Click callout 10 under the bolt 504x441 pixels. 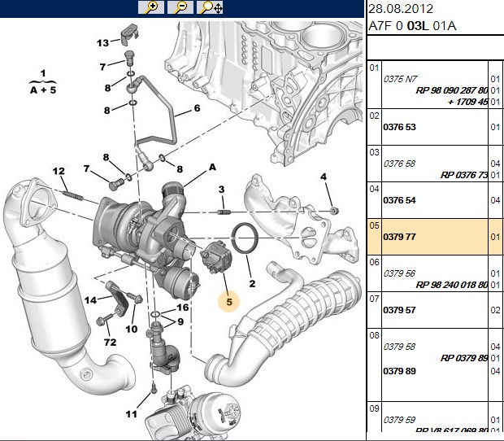pyautogui.click(x=132, y=329)
